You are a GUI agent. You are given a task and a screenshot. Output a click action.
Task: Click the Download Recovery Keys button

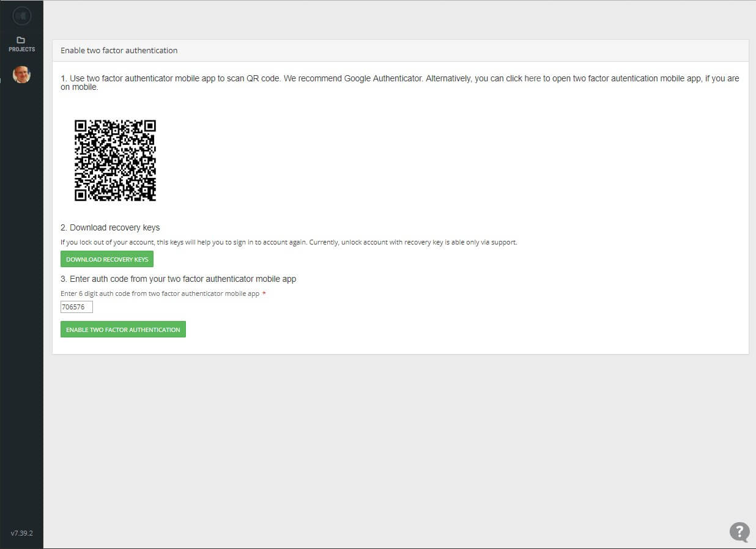click(107, 259)
